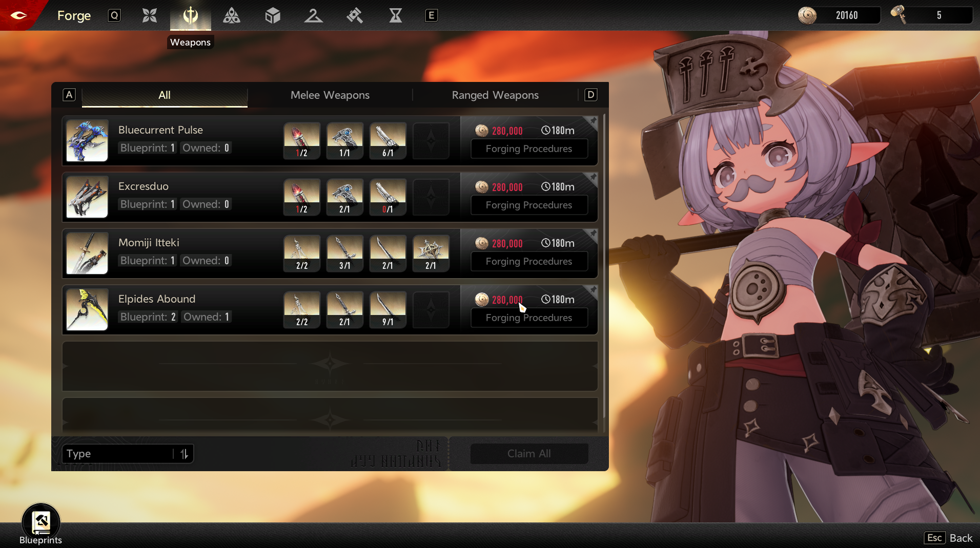Select Elpides Abound's 2/1 material icon
980x548 pixels.
point(345,310)
